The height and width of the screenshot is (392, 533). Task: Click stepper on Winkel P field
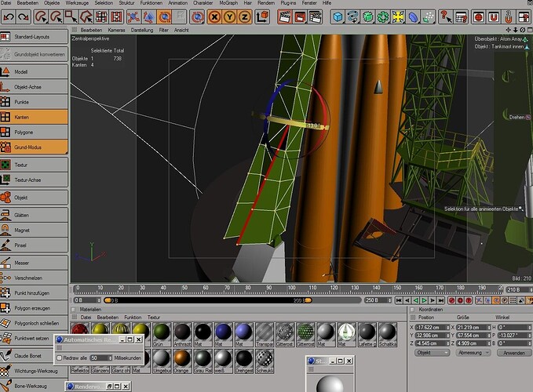[529, 335]
